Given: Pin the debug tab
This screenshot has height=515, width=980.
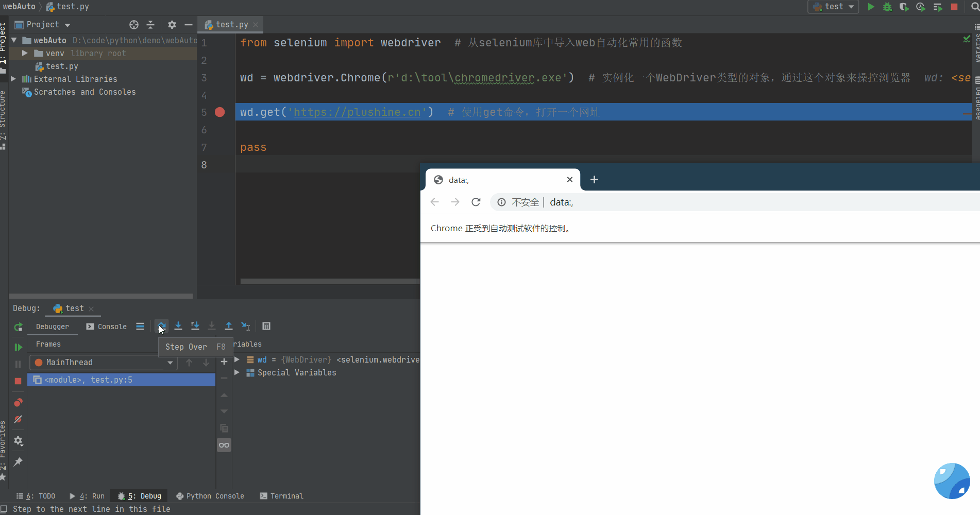Looking at the screenshot, I should [18, 461].
